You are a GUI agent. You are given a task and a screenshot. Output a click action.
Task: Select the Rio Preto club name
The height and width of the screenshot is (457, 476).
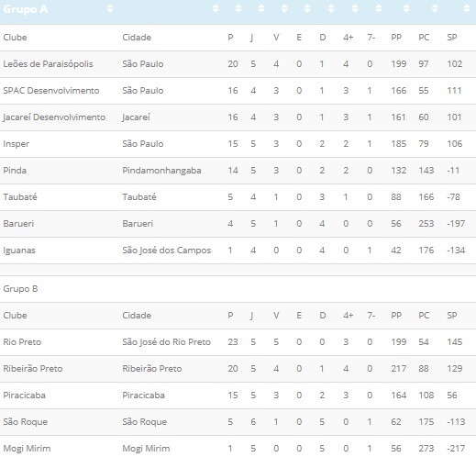(x=22, y=342)
